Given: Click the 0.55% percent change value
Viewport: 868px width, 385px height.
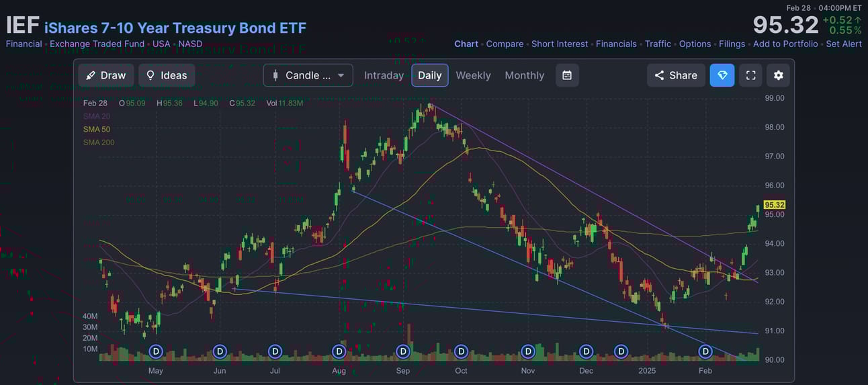Looking at the screenshot, I should click(x=845, y=30).
